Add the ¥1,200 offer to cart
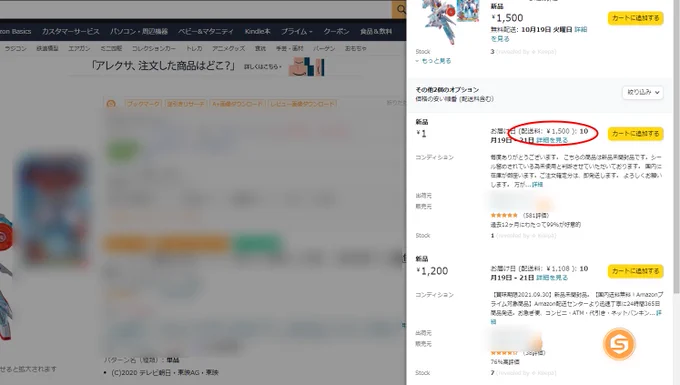Image resolution: width=680 pixels, height=385 pixels. pos(635,271)
